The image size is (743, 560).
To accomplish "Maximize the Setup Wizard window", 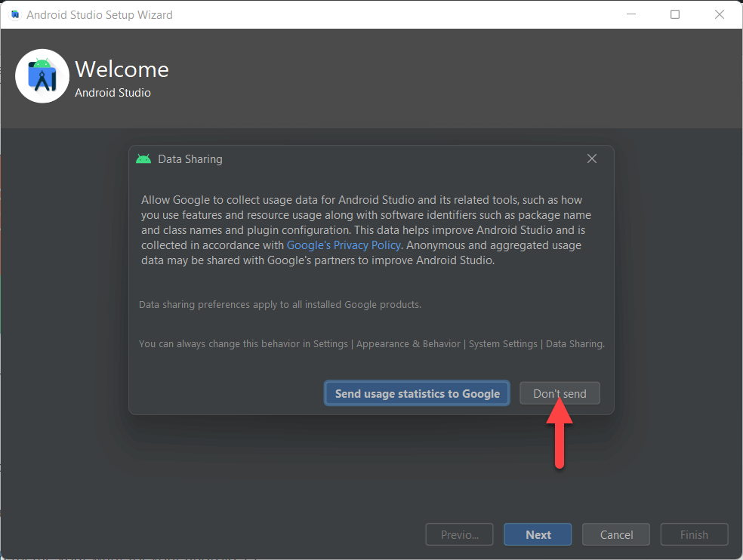I will (675, 14).
